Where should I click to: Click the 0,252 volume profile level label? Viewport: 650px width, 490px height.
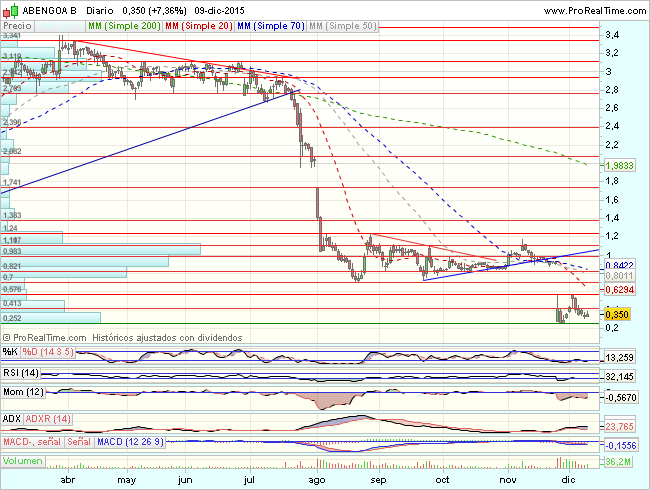pyautogui.click(x=12, y=318)
